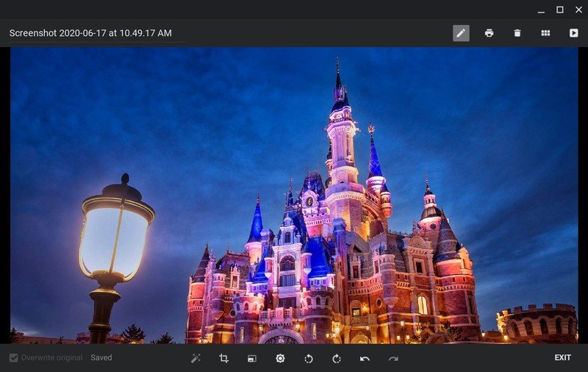Print the image with the printer icon

click(x=489, y=33)
